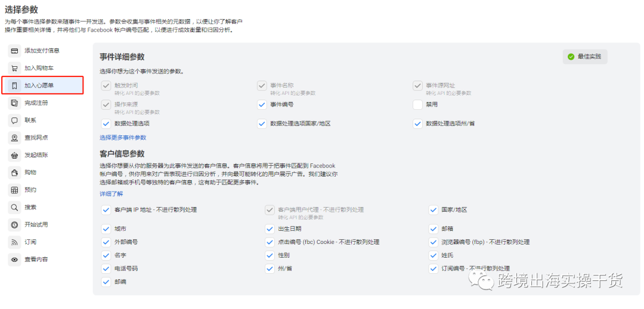Viewport: 644px width, 309px height.
Task: Open the 详细了解 link
Action: click(111, 194)
